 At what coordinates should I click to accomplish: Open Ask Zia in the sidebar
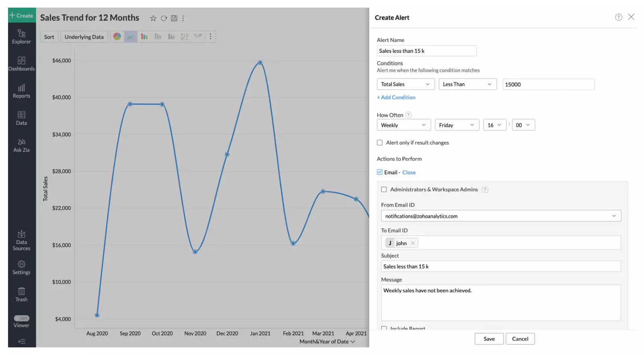(x=21, y=145)
